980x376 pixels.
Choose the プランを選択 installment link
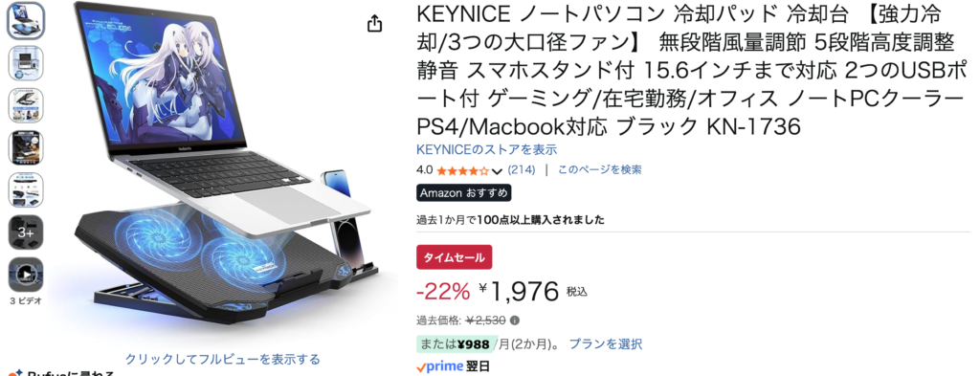[x=605, y=343]
